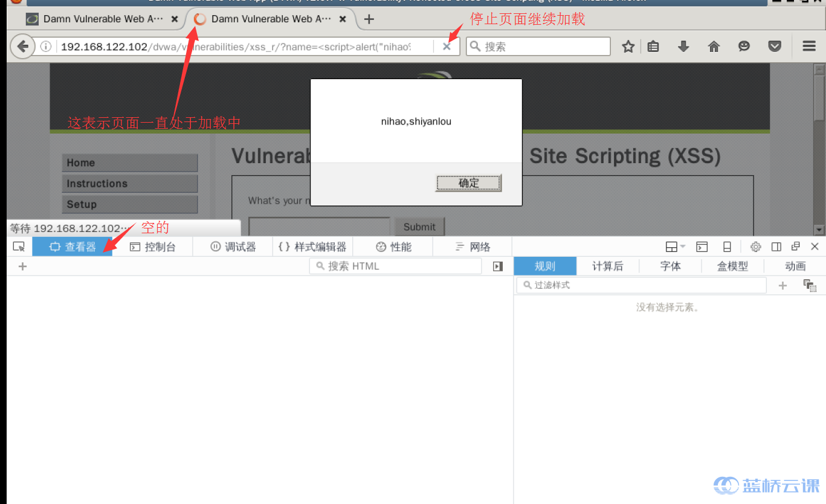
Task: Switch to the 控制台 console tab
Action: click(x=152, y=247)
